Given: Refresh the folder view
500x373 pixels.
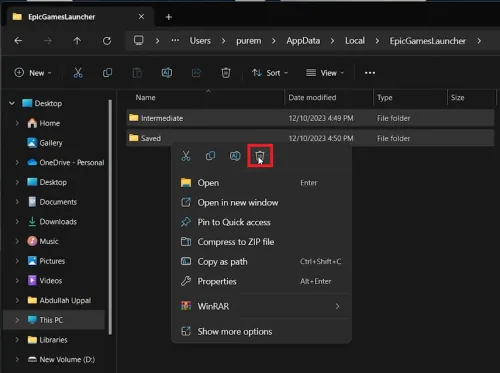Looking at the screenshot, I should click(107, 41).
